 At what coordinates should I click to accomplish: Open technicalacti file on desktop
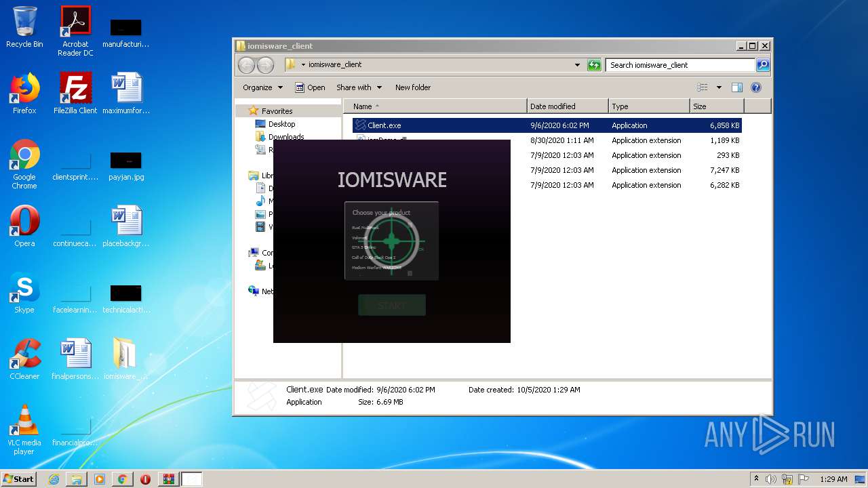pyautogui.click(x=126, y=298)
